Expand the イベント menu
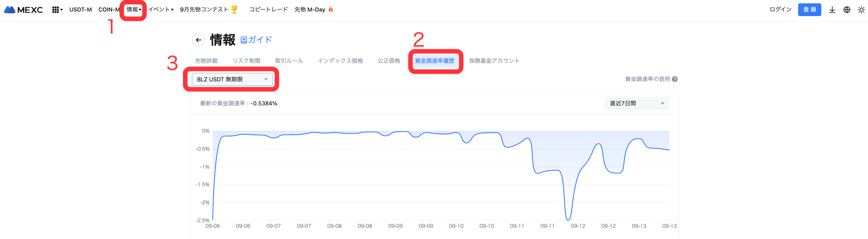The width and height of the screenshot is (868, 239). click(x=161, y=9)
